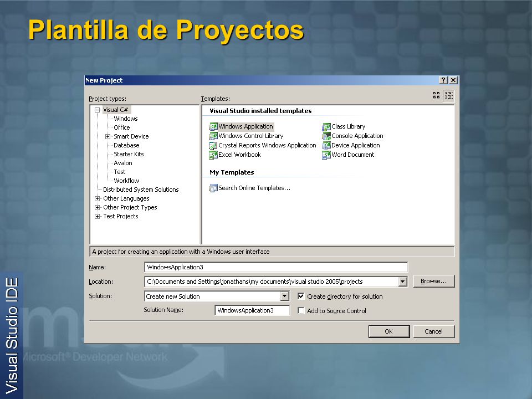This screenshot has width=532, height=399.
Task: Click into the Name input field
Action: tap(276, 267)
